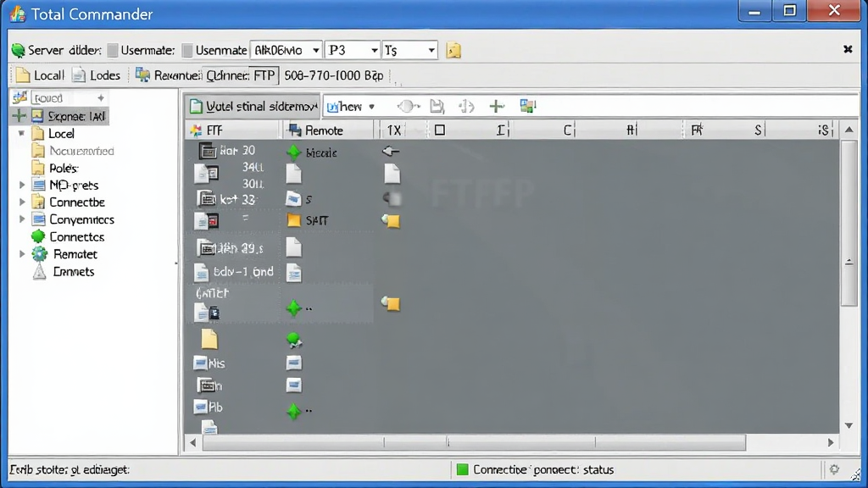The image size is (868, 488).
Task: Select the Poles folder
Action: 55,168
